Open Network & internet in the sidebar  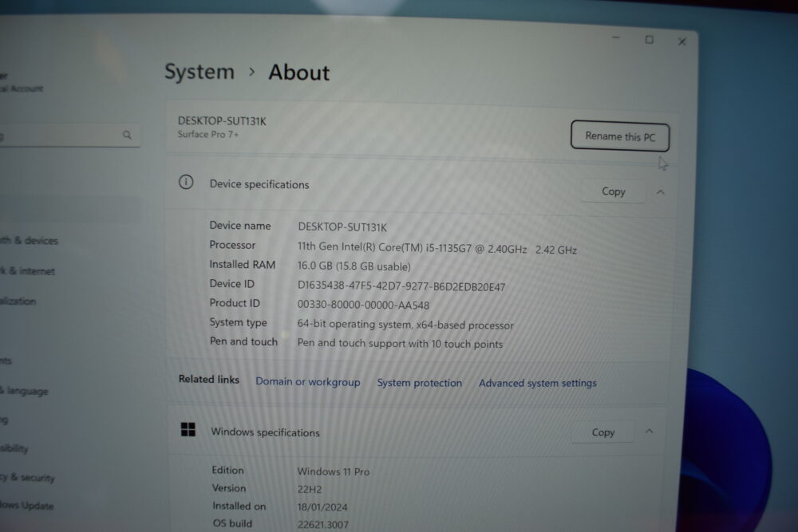(27, 271)
